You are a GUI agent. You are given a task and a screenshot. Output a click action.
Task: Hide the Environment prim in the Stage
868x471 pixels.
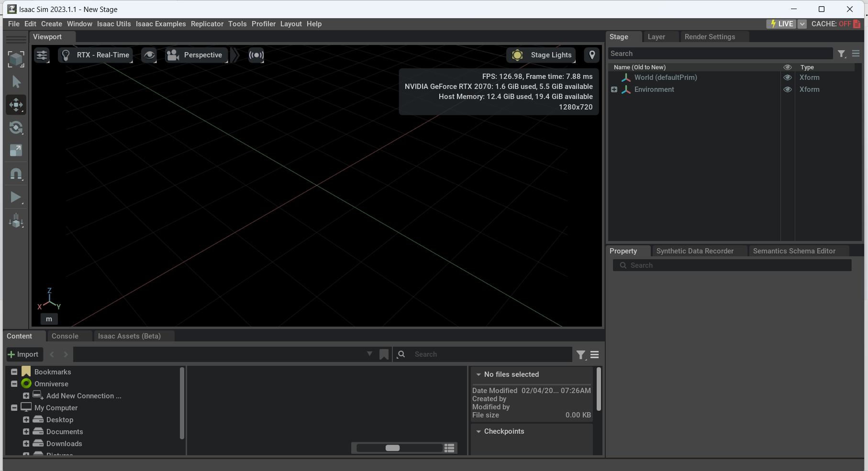pyautogui.click(x=788, y=89)
